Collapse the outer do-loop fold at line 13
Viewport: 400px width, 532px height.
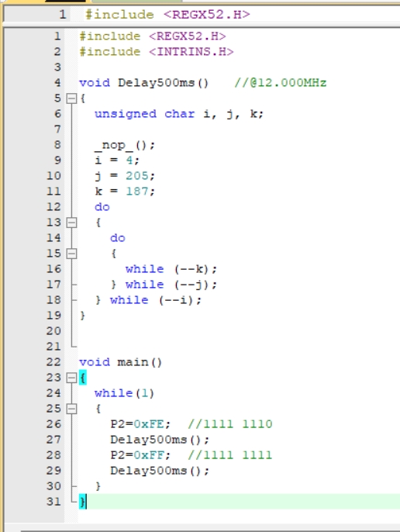[71, 223]
